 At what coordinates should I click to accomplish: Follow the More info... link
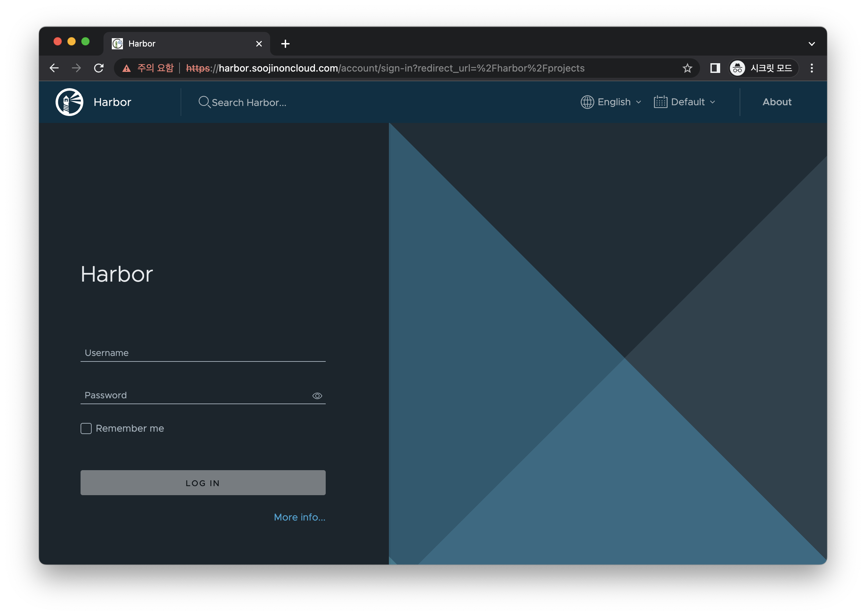point(299,517)
